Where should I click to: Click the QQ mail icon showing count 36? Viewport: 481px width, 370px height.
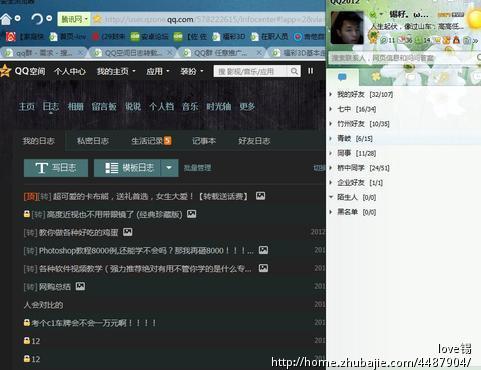[x=405, y=41]
